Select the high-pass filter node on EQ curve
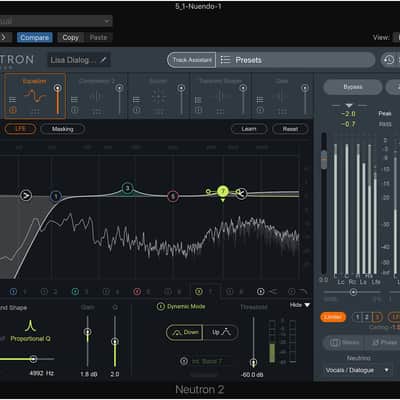Viewport: 400px width, 400px height. 26,195
